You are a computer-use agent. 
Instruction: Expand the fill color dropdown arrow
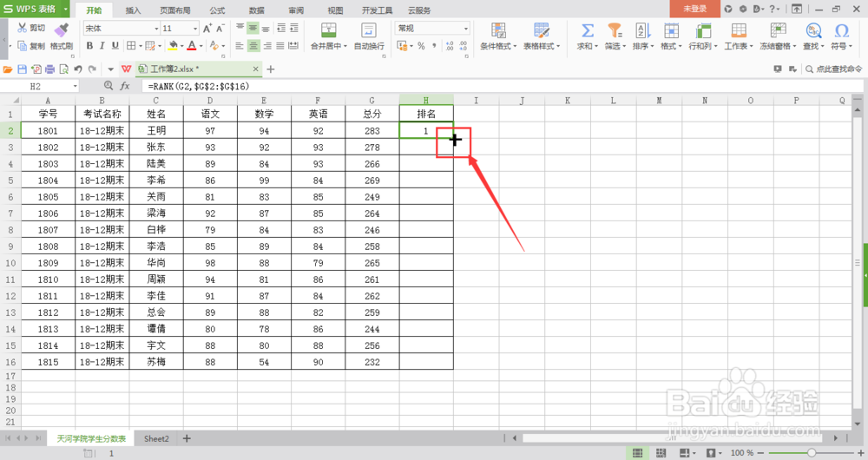click(x=181, y=46)
